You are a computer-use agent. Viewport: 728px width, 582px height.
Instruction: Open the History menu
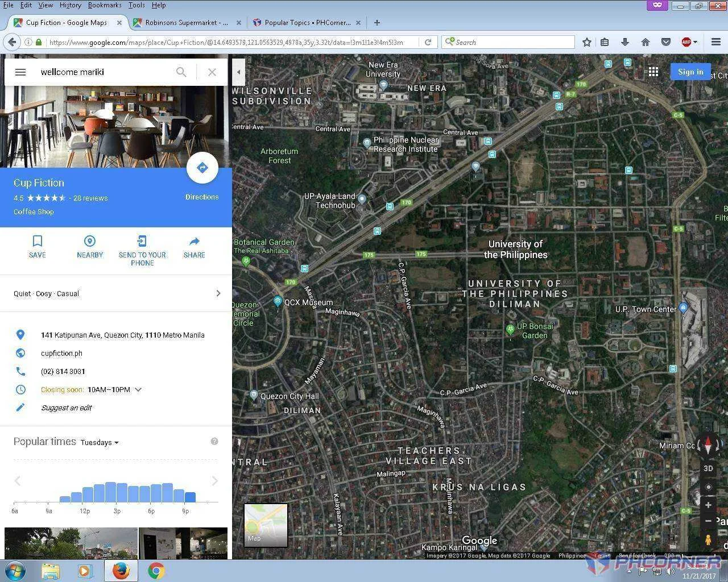click(70, 5)
